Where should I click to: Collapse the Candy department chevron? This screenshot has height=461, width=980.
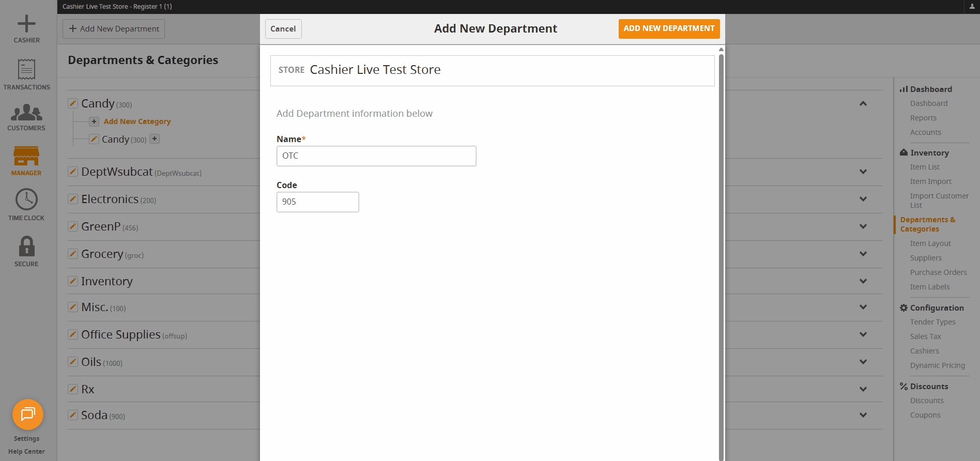(x=863, y=103)
